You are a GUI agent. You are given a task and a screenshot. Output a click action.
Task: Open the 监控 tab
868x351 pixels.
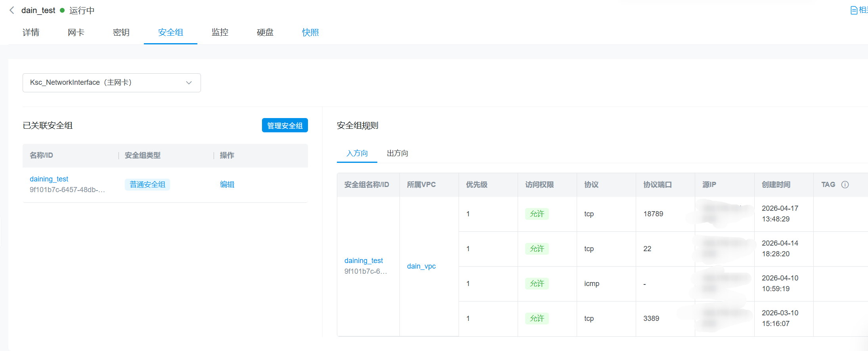220,32
